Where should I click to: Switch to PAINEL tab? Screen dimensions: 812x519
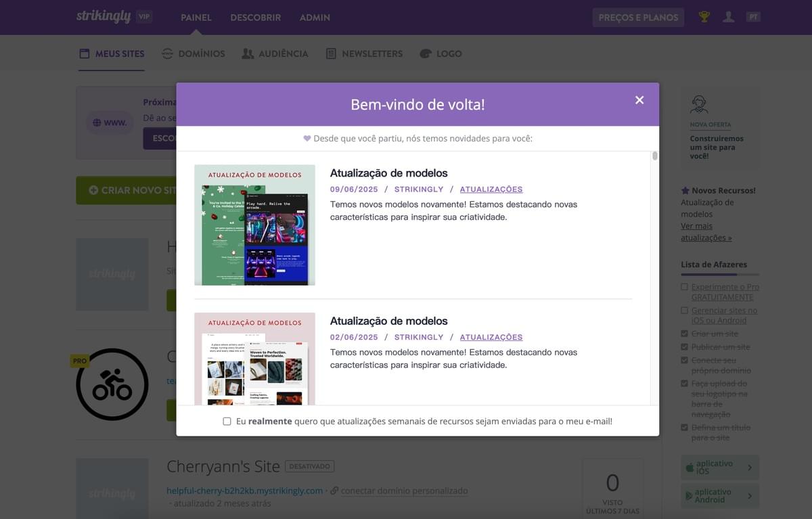click(x=196, y=18)
